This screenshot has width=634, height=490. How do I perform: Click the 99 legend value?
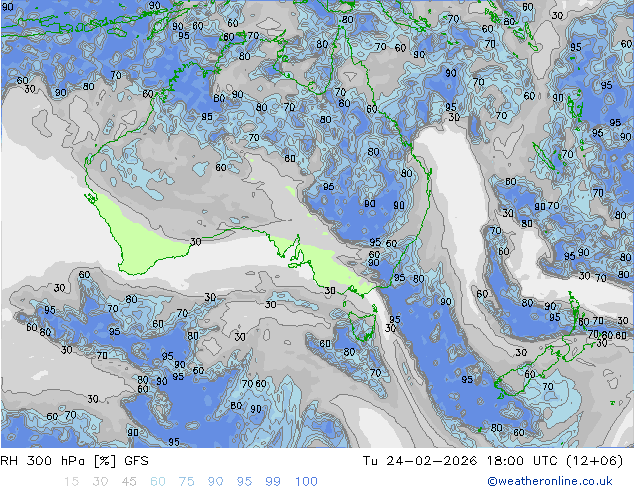point(273,482)
